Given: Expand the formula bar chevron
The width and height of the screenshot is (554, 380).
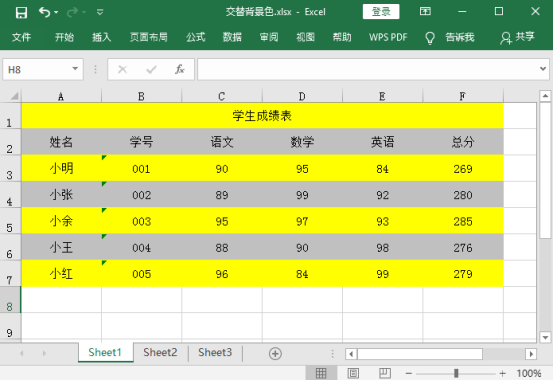Looking at the screenshot, I should [543, 69].
